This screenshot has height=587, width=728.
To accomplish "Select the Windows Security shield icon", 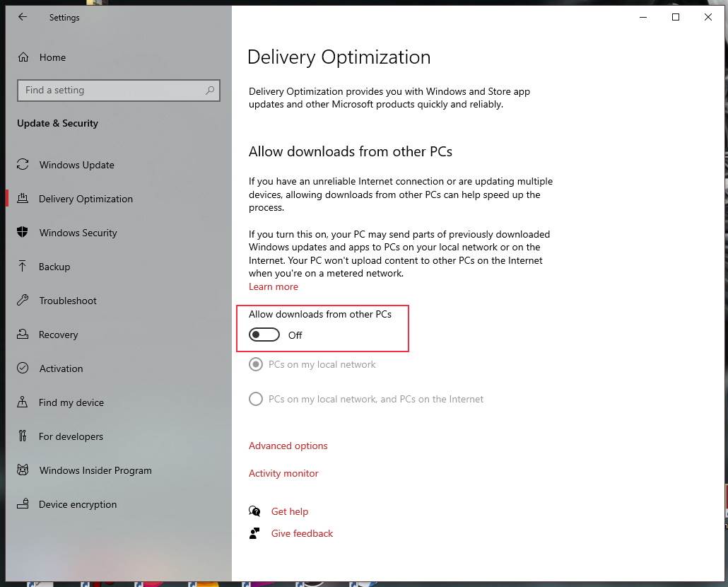I will pos(23,233).
